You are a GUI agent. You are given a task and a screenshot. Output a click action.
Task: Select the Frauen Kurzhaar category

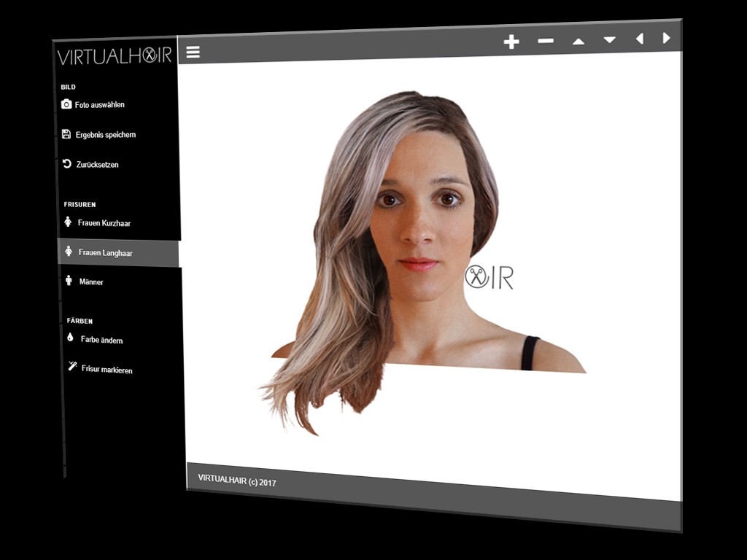[104, 223]
